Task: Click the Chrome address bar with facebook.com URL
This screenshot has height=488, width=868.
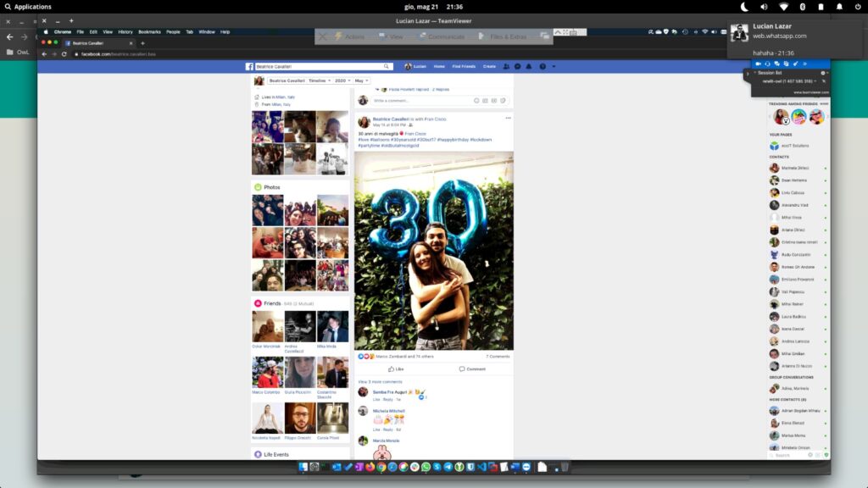Action: tap(119, 54)
